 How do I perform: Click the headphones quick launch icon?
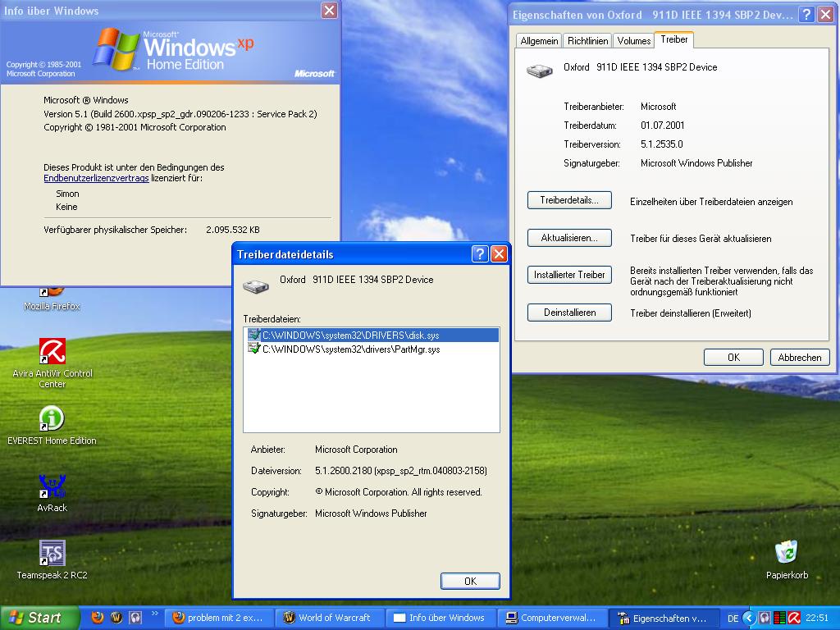pyautogui.click(x=135, y=618)
